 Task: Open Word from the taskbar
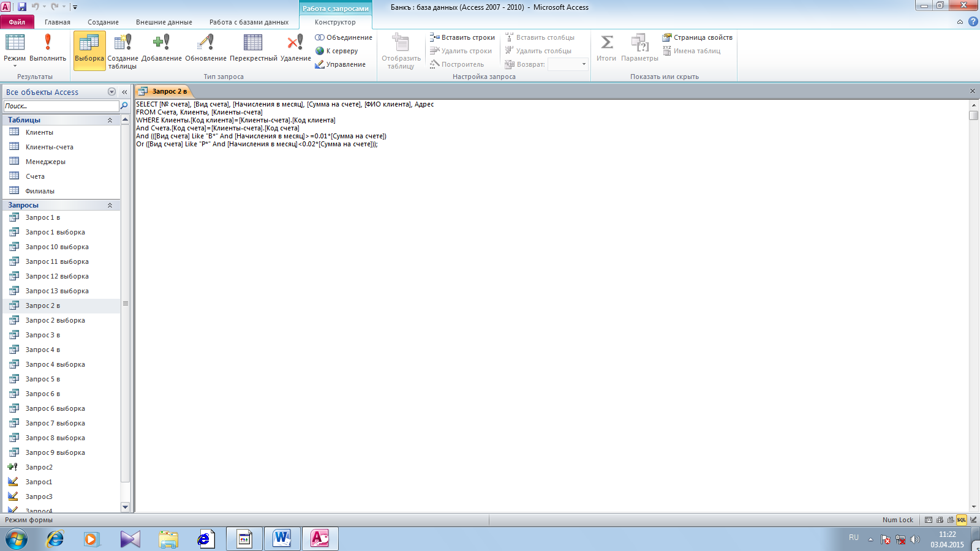pyautogui.click(x=282, y=539)
